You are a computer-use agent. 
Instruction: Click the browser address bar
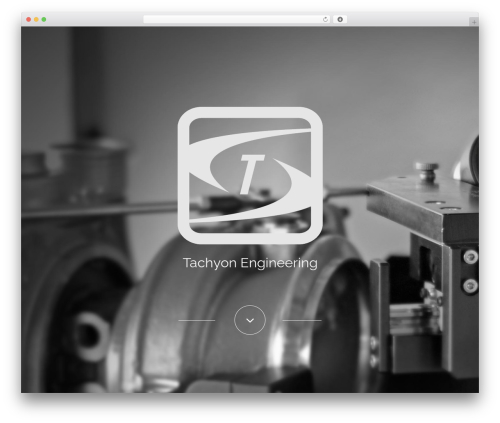[x=237, y=19]
